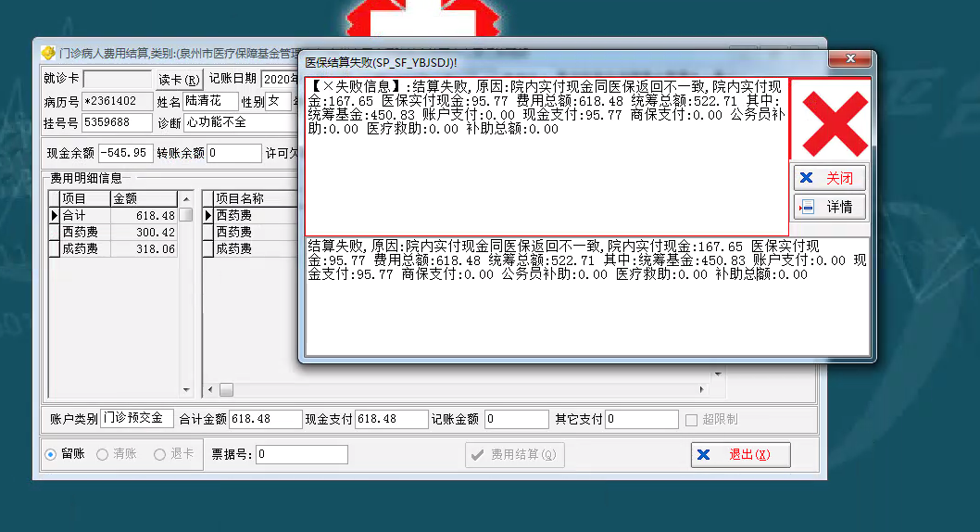Click the horizontal scrollbar thumb

pyautogui.click(x=226, y=390)
